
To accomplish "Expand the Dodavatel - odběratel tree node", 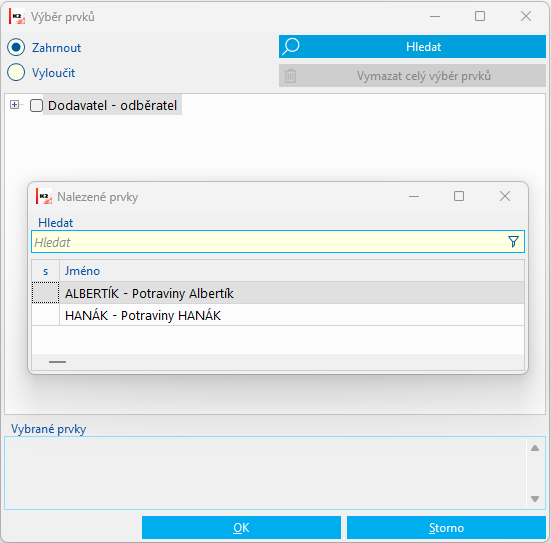I will click(14, 105).
